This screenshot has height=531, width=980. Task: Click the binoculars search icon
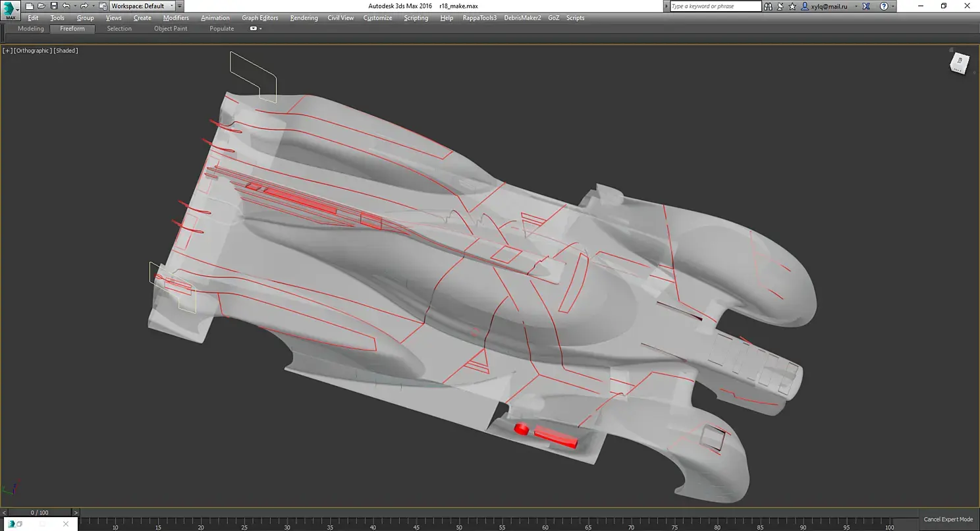click(x=769, y=6)
